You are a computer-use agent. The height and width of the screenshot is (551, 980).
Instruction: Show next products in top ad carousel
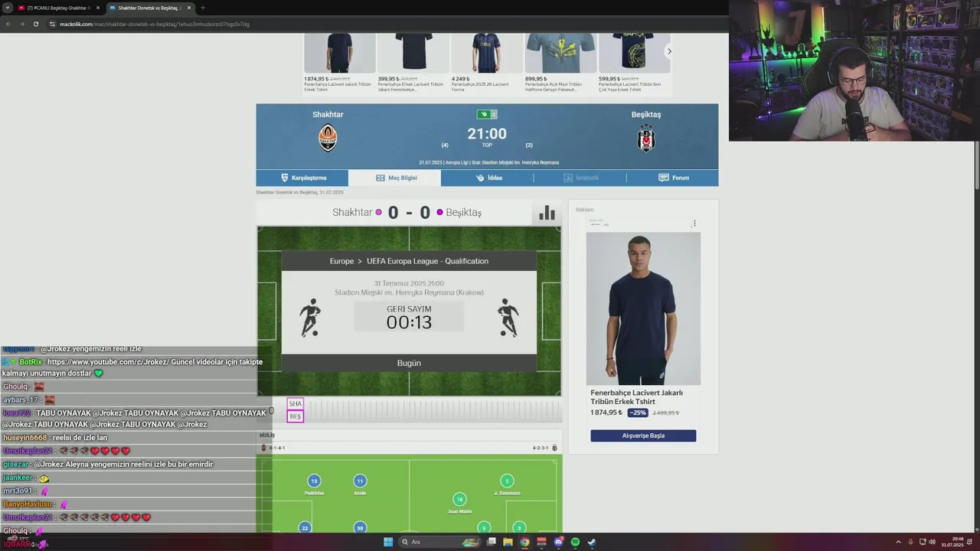669,51
